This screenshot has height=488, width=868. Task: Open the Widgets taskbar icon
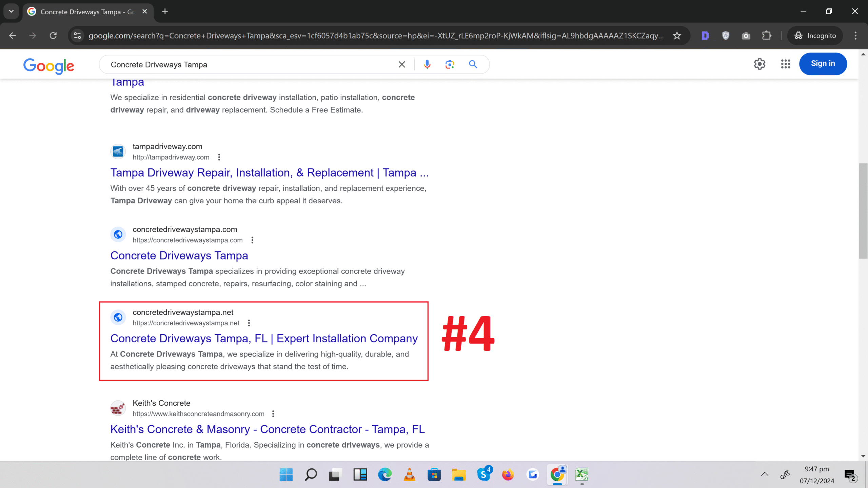[x=360, y=474]
